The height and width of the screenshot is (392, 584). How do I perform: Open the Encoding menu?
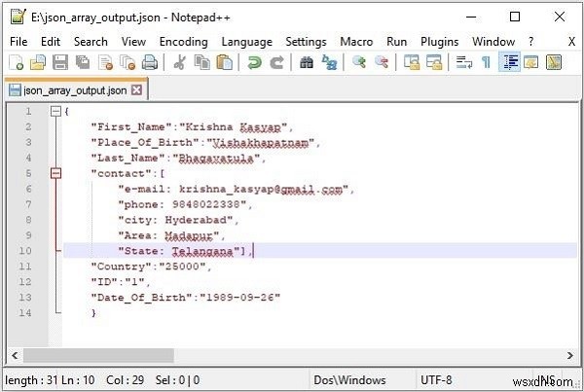[184, 42]
